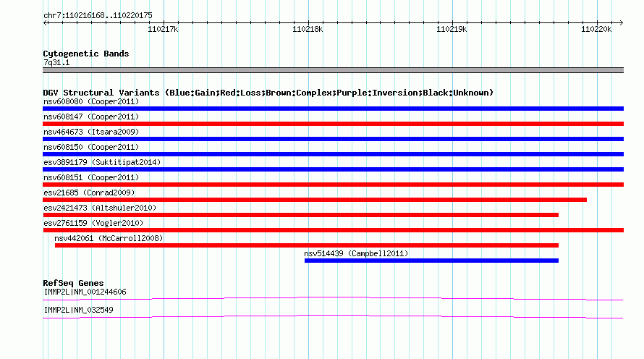Select the IMMP2L NM_032549 magenta transcript line
The height and width of the screenshot is (359, 644).
(333, 317)
